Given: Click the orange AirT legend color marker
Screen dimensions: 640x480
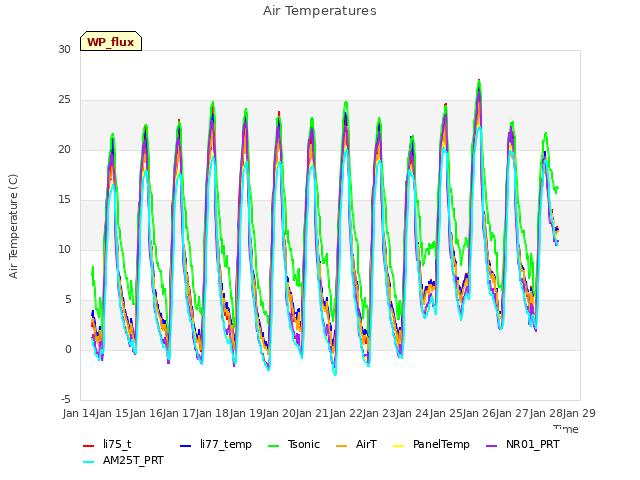Looking at the screenshot, I should click(x=341, y=446).
